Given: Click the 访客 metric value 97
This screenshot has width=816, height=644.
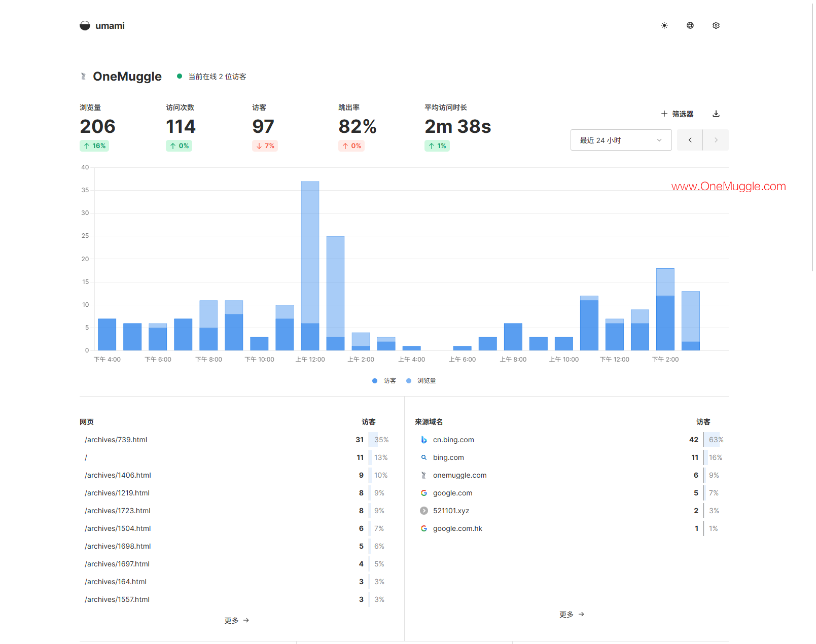Looking at the screenshot, I should pos(263,126).
